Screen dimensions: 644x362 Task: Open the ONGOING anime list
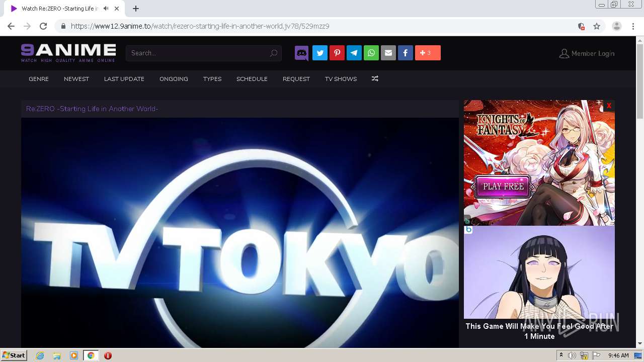(174, 79)
